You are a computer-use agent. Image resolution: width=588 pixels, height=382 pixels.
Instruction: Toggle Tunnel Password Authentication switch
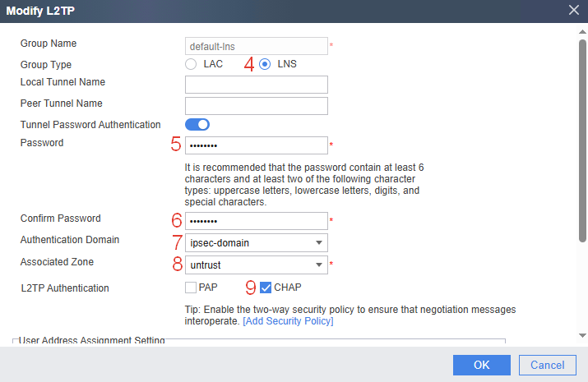pyautogui.click(x=197, y=125)
